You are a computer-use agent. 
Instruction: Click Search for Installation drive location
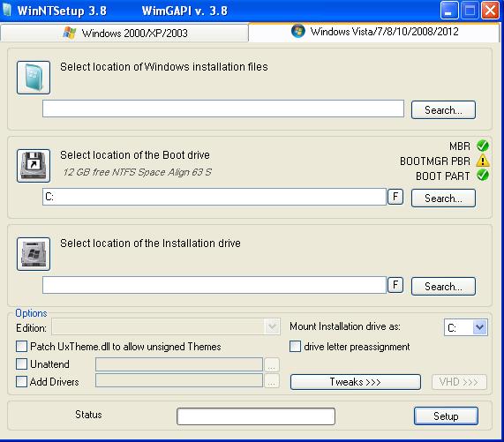(x=443, y=286)
